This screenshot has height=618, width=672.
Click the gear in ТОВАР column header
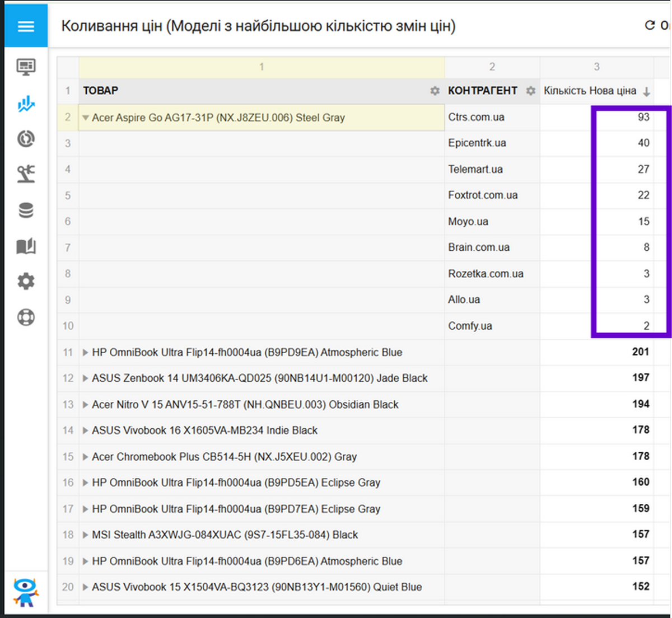[435, 91]
